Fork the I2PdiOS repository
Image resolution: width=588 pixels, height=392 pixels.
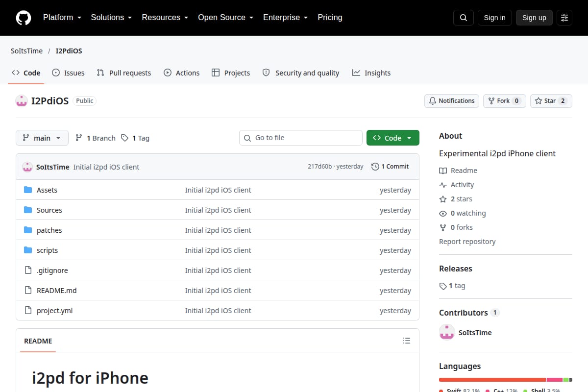(505, 101)
